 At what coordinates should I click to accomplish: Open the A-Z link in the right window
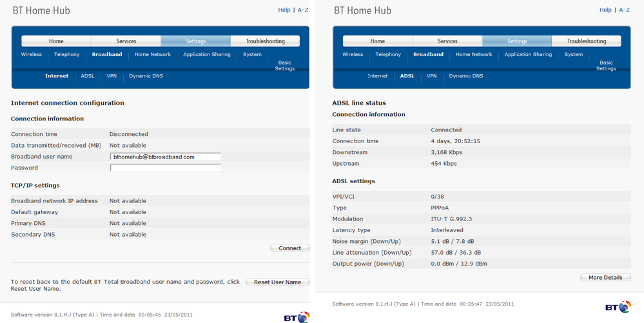tap(624, 10)
